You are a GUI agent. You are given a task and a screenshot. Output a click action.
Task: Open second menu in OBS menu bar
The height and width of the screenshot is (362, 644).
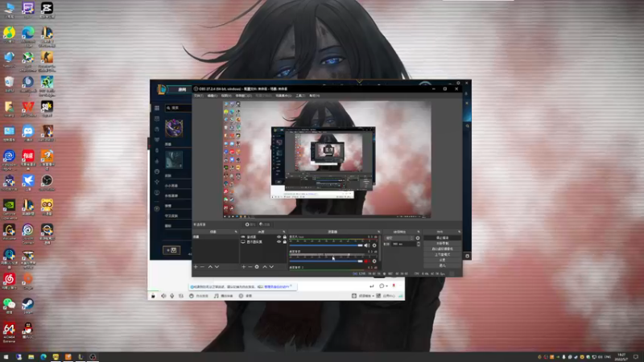pos(212,96)
